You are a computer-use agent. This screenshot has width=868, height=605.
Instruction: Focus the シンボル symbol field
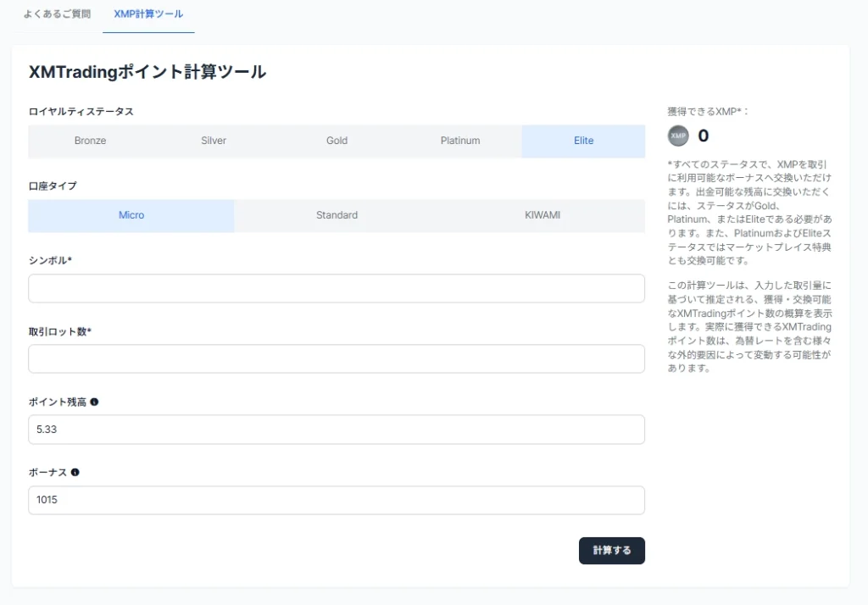point(337,288)
